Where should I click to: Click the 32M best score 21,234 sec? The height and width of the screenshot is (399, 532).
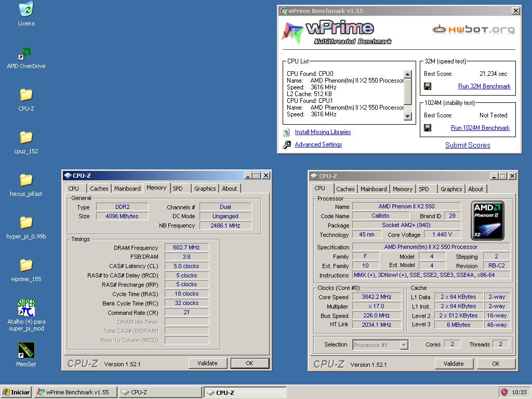coord(494,74)
